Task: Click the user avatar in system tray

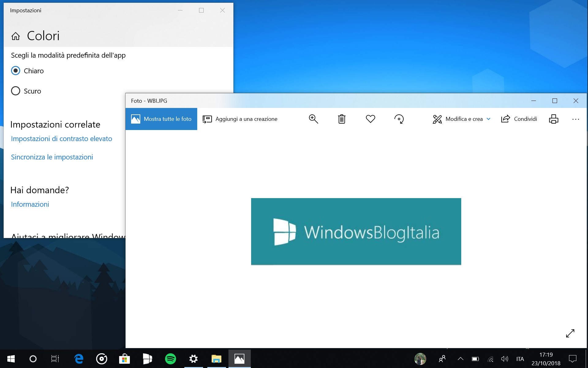Action: click(420, 359)
